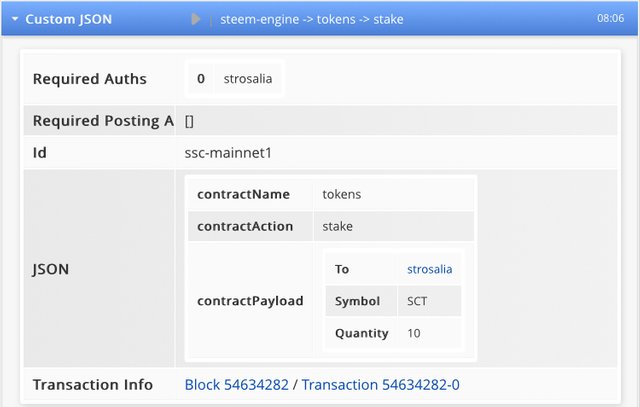Open the Block 54634282 link
Screen dimensions: 640x407
[237, 385]
